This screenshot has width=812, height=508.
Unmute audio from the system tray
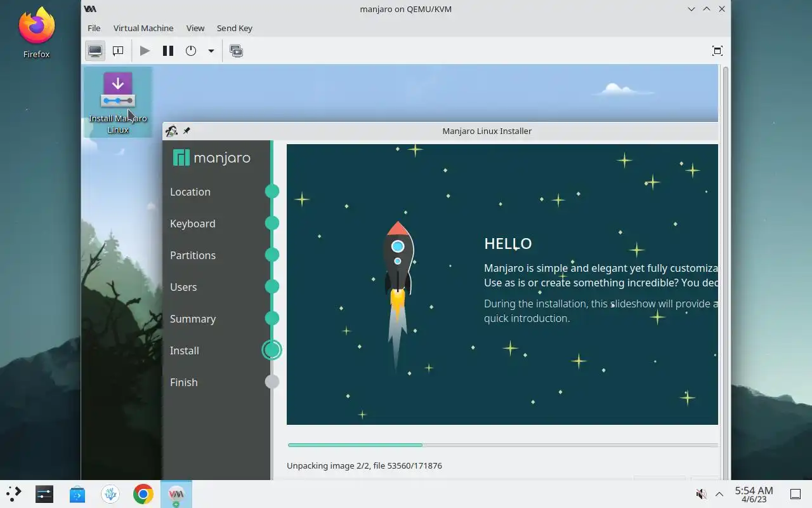coord(702,494)
